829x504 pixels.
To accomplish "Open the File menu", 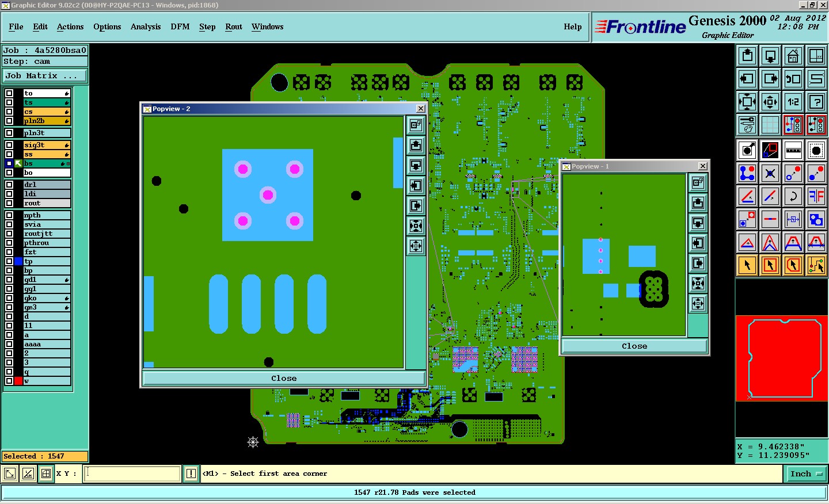I will [x=16, y=26].
